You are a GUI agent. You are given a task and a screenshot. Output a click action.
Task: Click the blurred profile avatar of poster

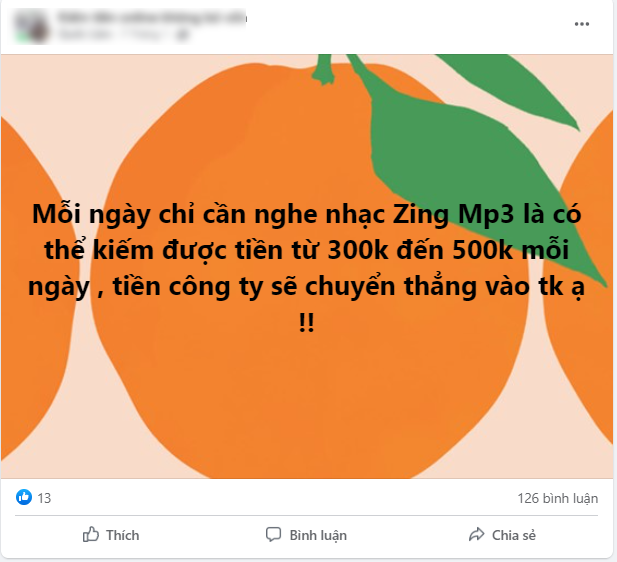[x=31, y=26]
